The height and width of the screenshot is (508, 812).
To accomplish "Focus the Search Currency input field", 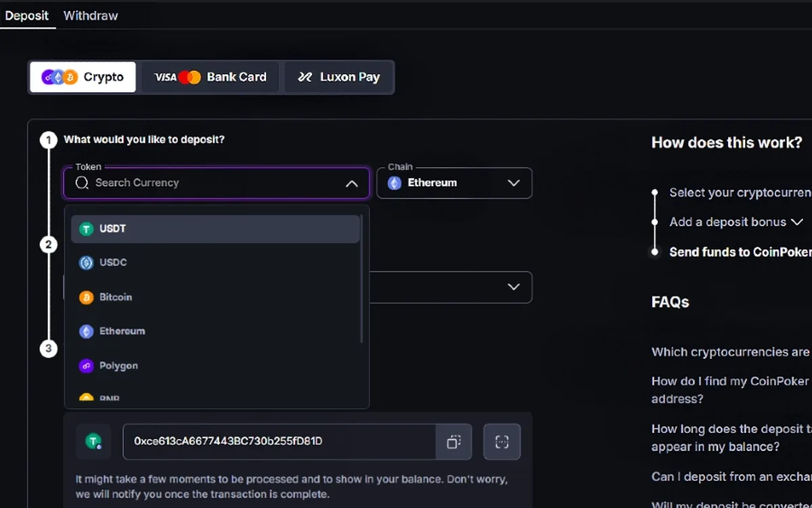I will (217, 183).
